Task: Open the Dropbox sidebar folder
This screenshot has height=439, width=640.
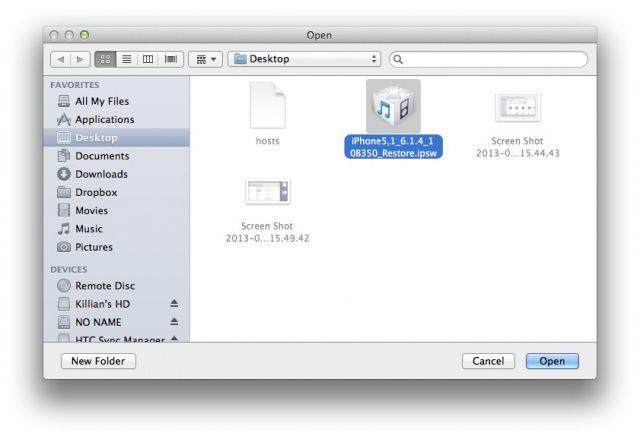Action: (x=96, y=192)
